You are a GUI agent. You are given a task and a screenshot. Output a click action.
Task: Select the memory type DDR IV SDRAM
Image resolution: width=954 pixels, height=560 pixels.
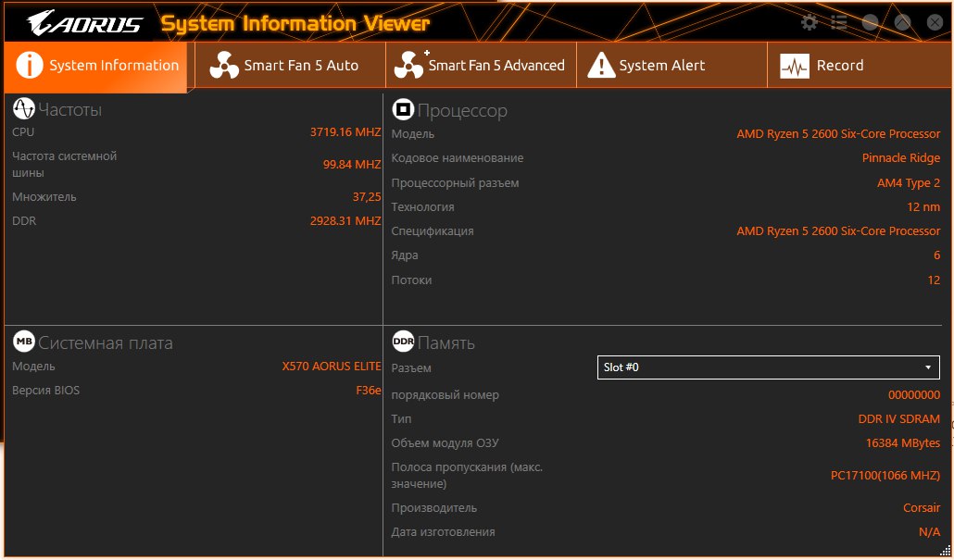(898, 419)
